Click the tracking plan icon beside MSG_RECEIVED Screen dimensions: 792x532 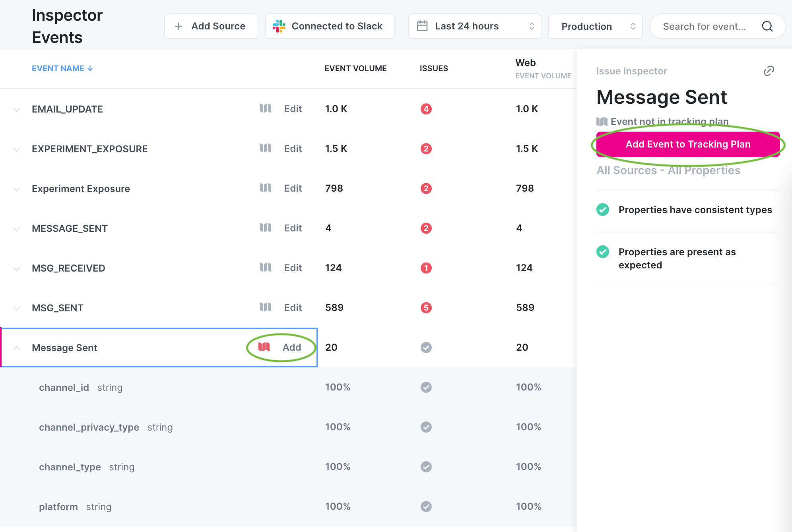coord(266,267)
